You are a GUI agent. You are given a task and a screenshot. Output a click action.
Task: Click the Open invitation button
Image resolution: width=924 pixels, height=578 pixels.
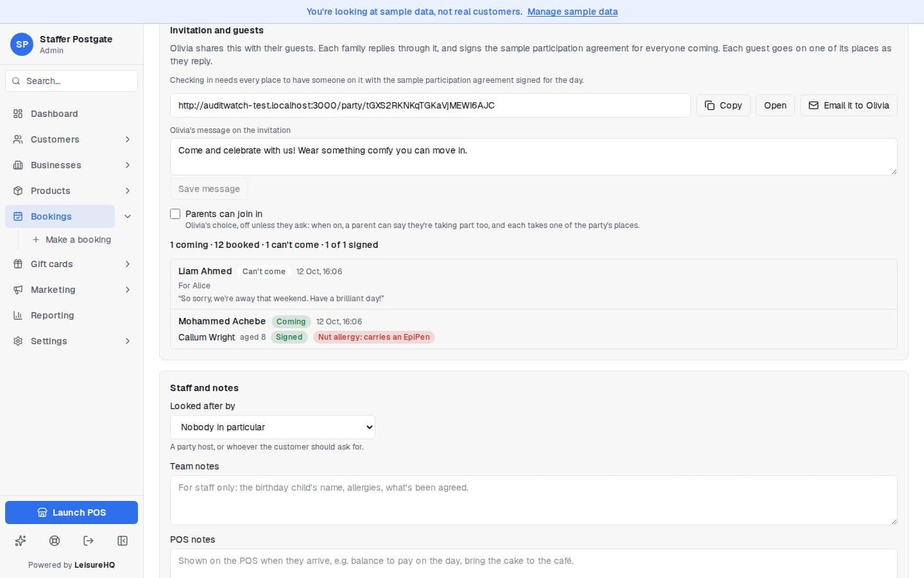point(775,105)
